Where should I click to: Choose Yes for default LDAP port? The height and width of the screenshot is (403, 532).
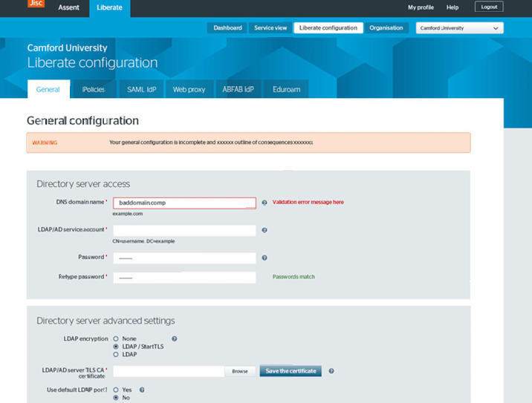tap(116, 390)
